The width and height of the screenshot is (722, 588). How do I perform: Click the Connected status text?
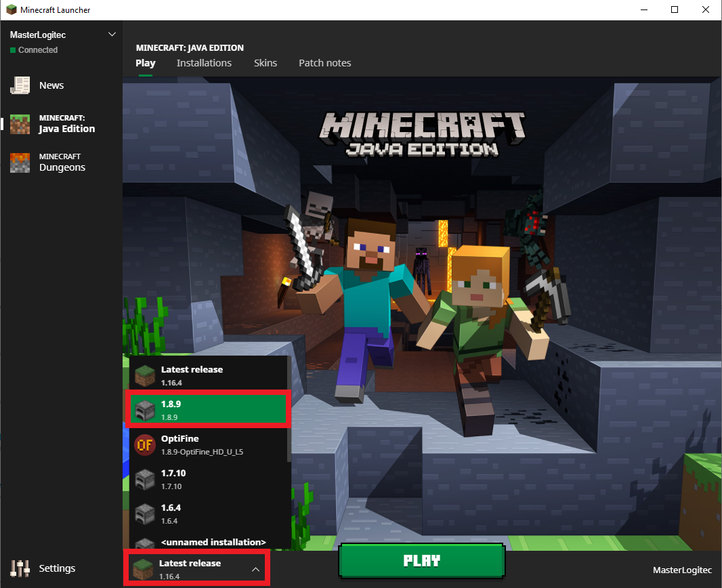(38, 49)
